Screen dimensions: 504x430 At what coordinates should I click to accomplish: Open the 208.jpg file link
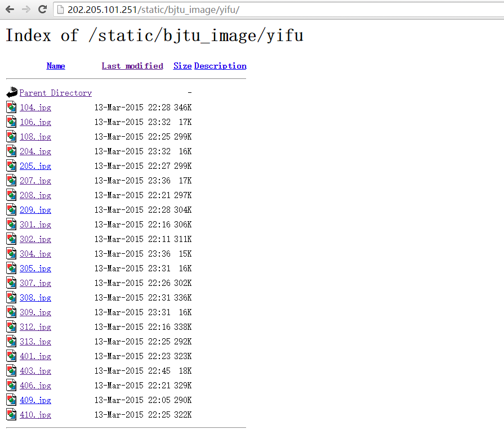(35, 195)
